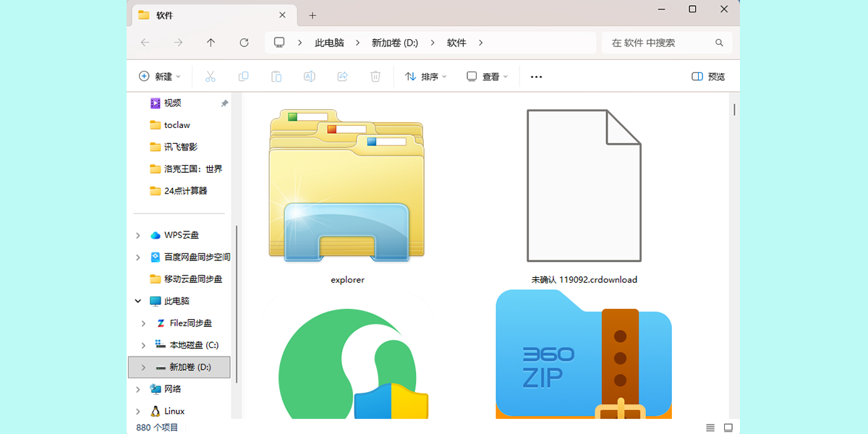Open a new tab with plus button
868x434 pixels.
click(312, 15)
